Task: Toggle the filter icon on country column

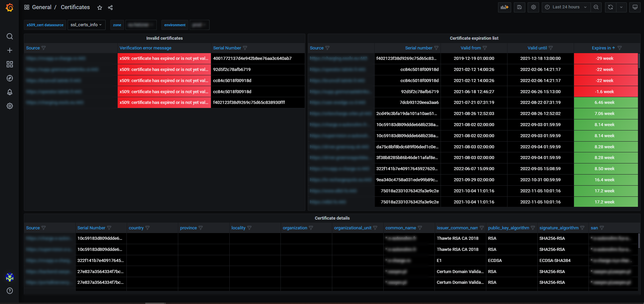Action: [147, 228]
